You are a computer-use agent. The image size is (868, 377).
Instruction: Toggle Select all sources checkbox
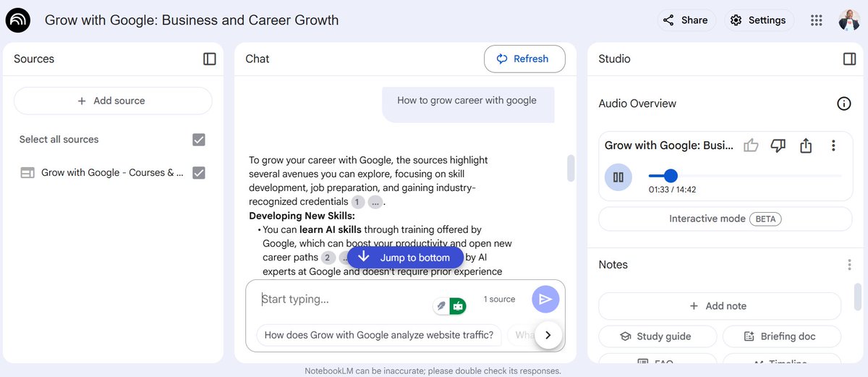click(x=199, y=140)
